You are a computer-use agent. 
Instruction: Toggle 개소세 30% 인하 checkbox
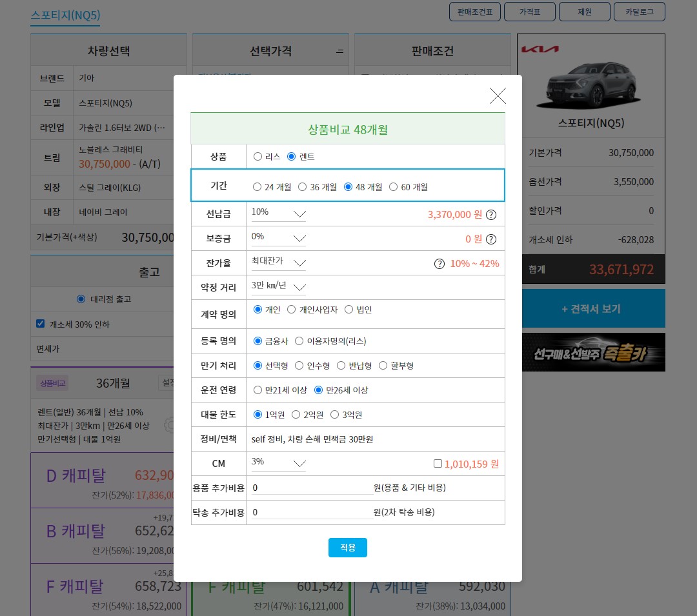coord(41,324)
